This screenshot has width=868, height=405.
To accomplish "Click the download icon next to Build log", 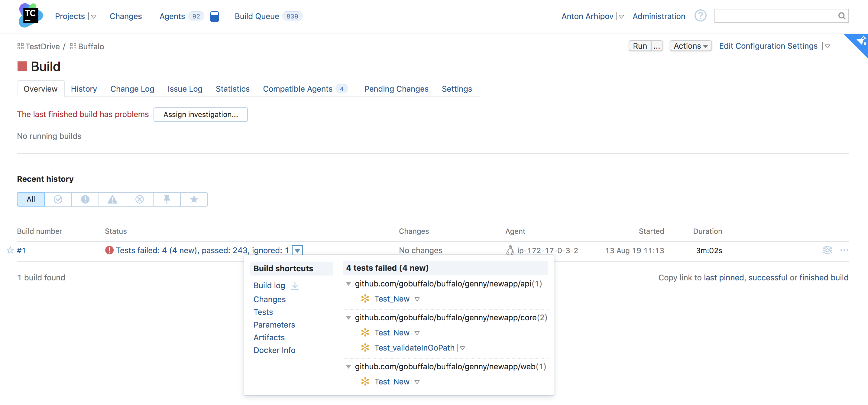I will point(294,286).
